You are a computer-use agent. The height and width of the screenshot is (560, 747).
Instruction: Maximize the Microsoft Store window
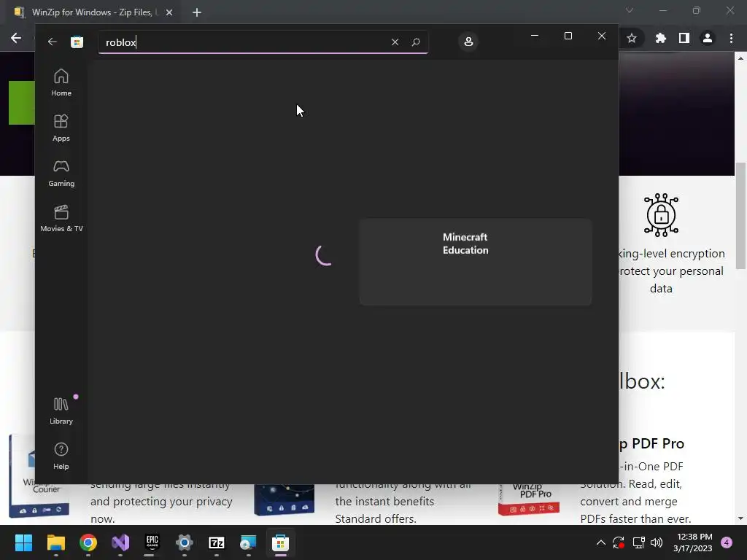tap(568, 36)
